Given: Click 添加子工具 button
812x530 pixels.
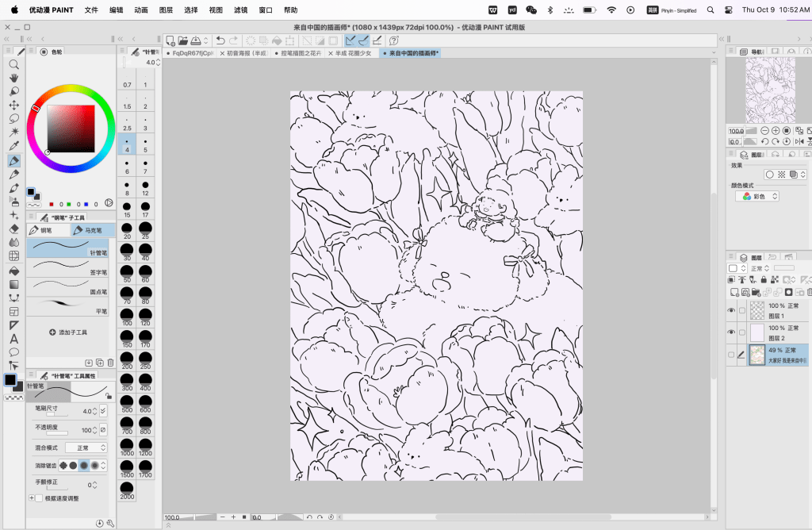Looking at the screenshot, I should [68, 332].
